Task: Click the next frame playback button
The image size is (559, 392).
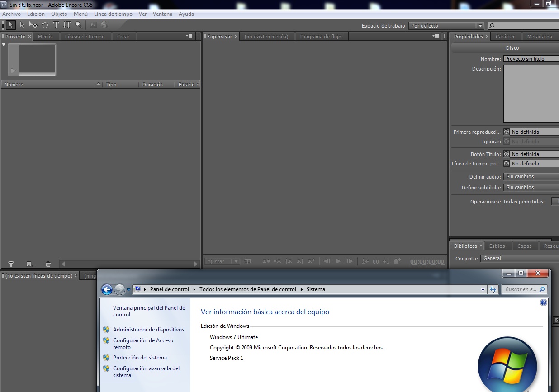Action: 350,261
